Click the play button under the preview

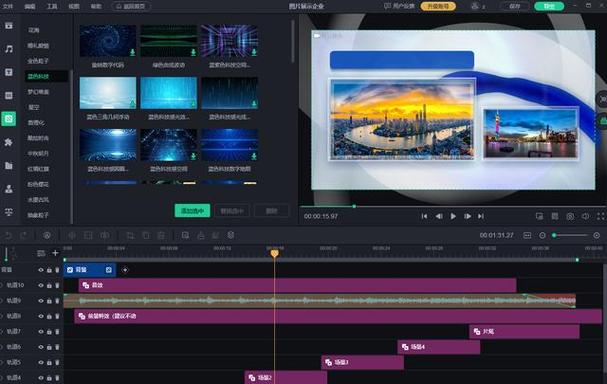tap(453, 216)
